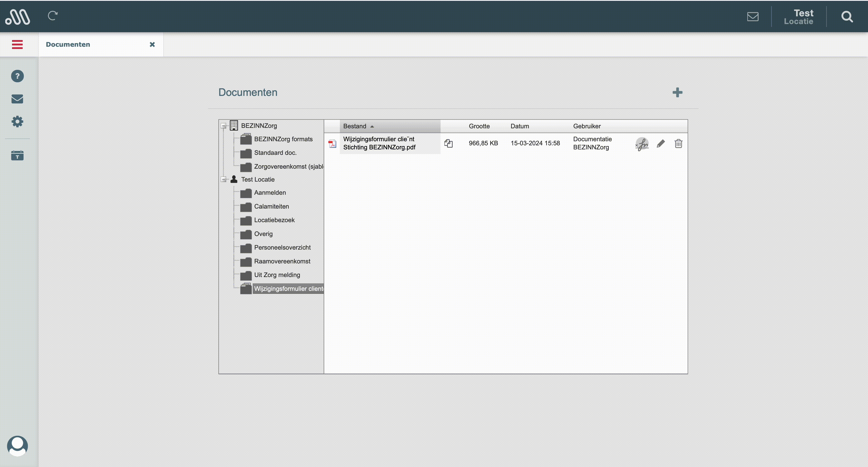The height and width of the screenshot is (467, 868).
Task: Click the refresh icon in top bar
Action: 53,16
